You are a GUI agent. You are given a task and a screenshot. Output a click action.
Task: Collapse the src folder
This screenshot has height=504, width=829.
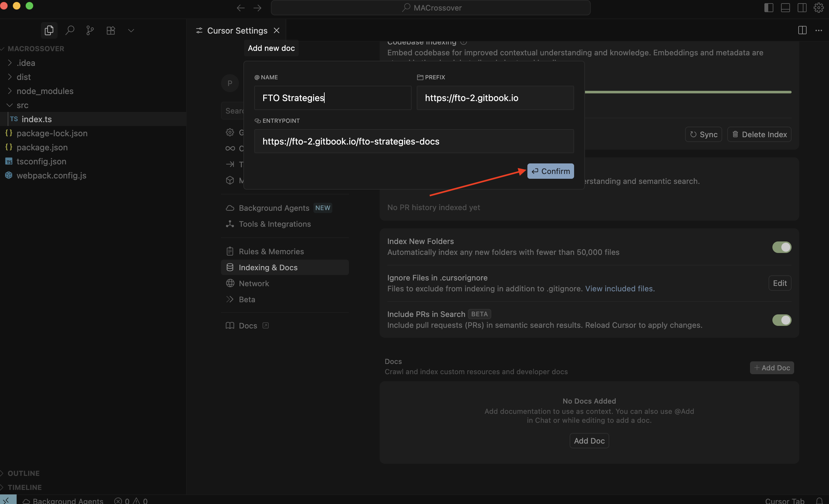click(22, 105)
